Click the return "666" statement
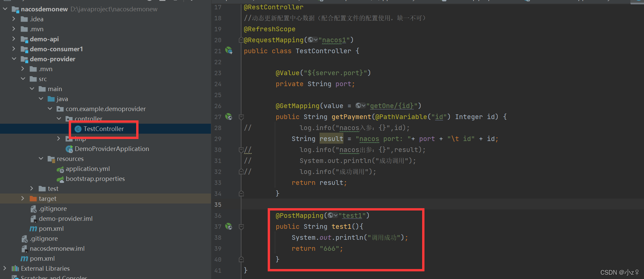Image resolution: width=644 pixels, height=279 pixels. pyautogui.click(x=317, y=248)
